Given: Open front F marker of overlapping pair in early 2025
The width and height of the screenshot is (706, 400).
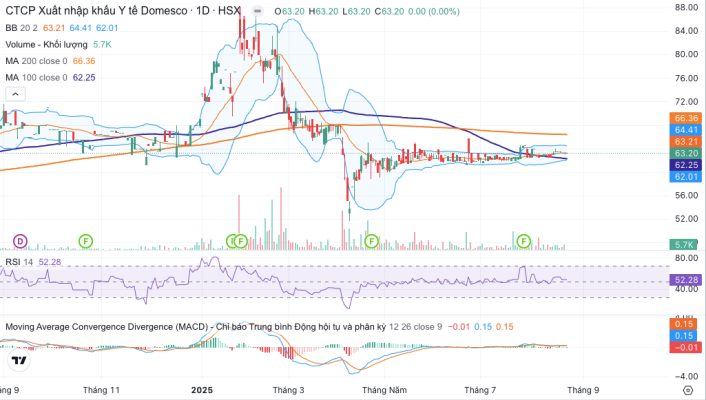Looking at the screenshot, I should pyautogui.click(x=241, y=241).
